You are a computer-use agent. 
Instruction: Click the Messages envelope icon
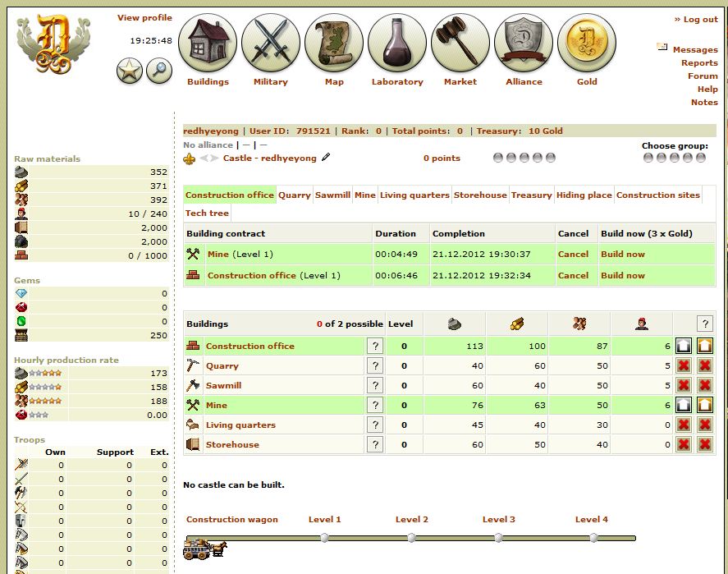point(662,47)
